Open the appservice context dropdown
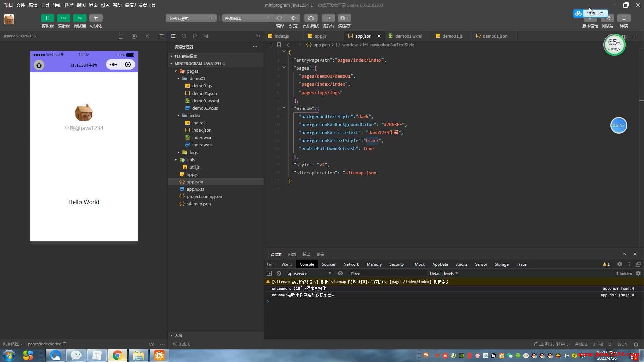The width and height of the screenshot is (644, 362). (x=309, y=274)
